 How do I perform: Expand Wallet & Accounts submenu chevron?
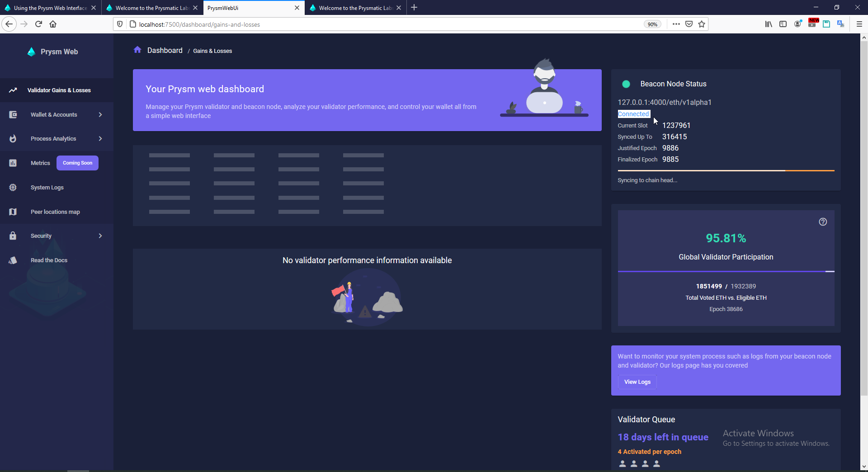pyautogui.click(x=100, y=115)
